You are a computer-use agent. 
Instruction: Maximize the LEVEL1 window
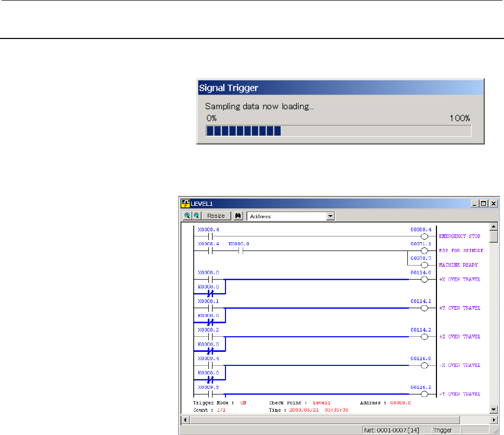[x=485, y=203]
